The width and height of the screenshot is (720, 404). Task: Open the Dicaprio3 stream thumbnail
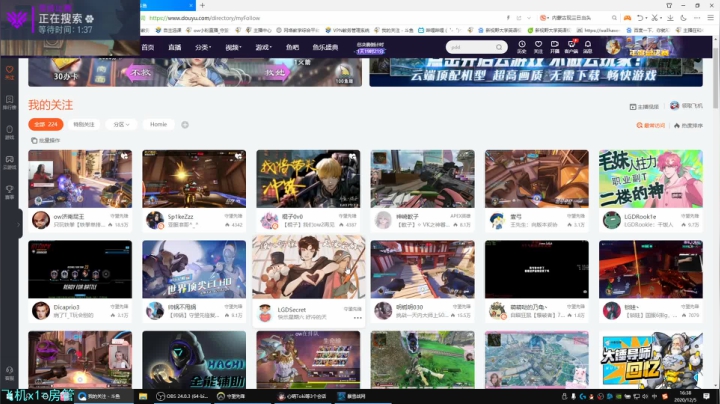tap(80, 269)
